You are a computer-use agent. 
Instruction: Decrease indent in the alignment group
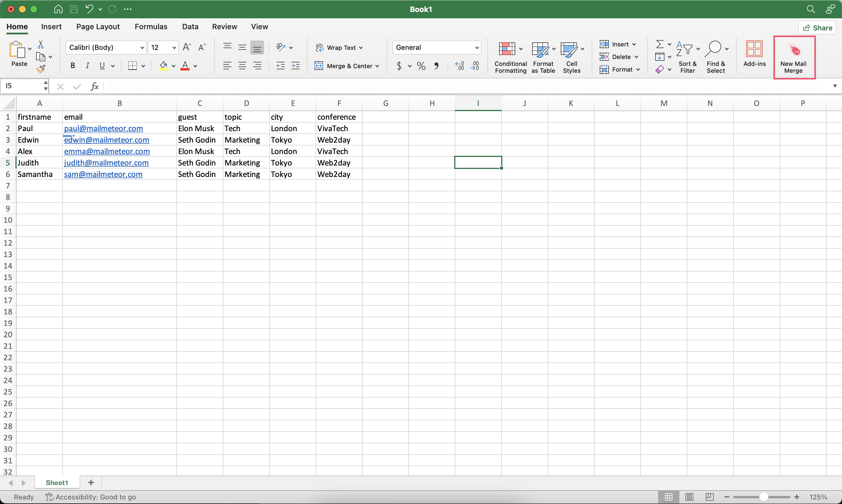click(x=281, y=66)
